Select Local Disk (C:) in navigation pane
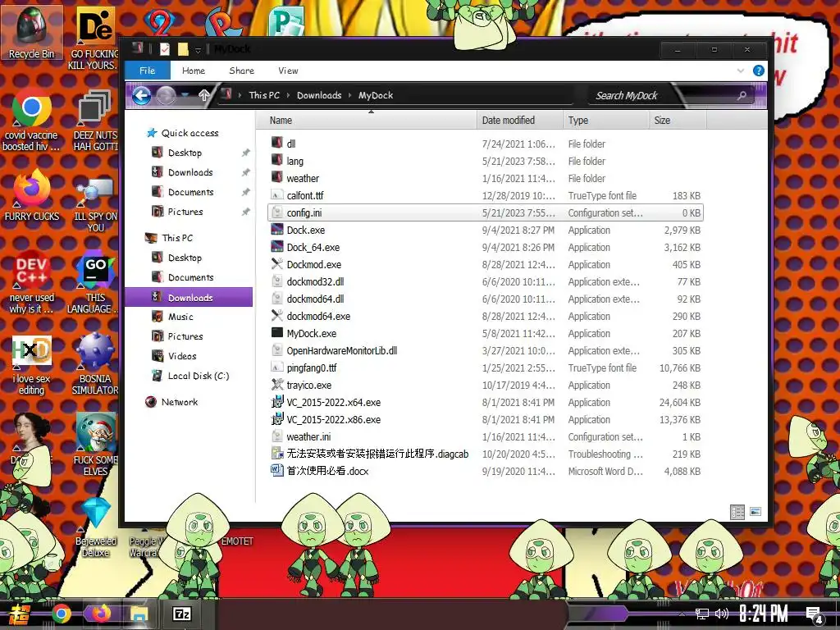The width and height of the screenshot is (840, 630). (199, 376)
